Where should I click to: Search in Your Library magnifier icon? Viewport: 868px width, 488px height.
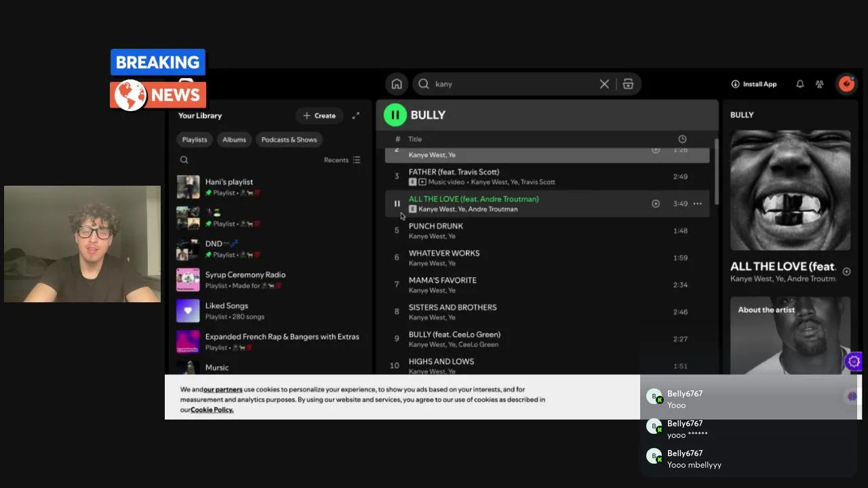click(184, 160)
